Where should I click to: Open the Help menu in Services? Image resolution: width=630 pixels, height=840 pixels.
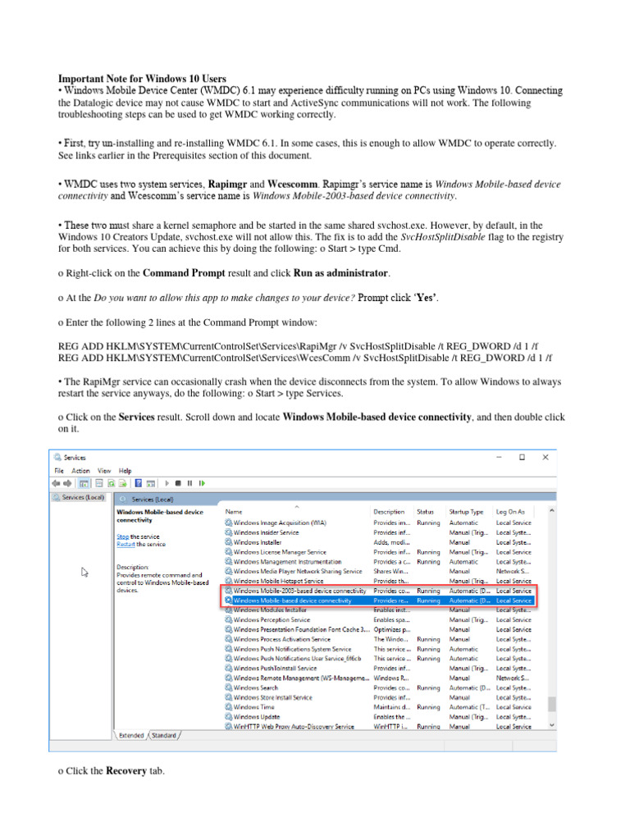pos(125,470)
